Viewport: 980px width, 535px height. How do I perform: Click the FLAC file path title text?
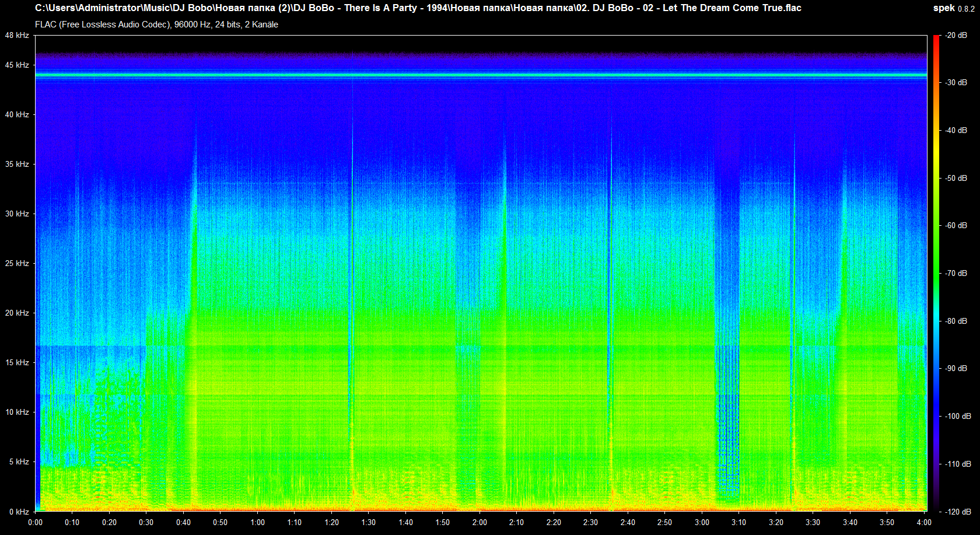point(418,8)
